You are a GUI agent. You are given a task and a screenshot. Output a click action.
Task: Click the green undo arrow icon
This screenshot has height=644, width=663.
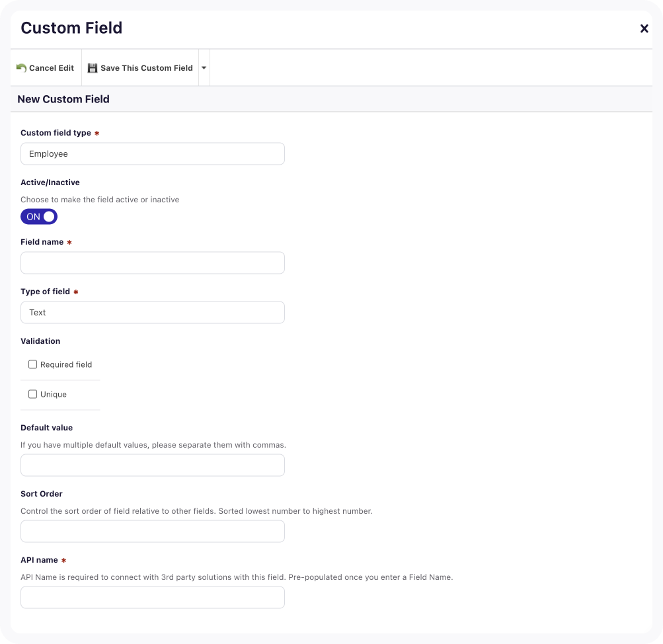tap(21, 67)
